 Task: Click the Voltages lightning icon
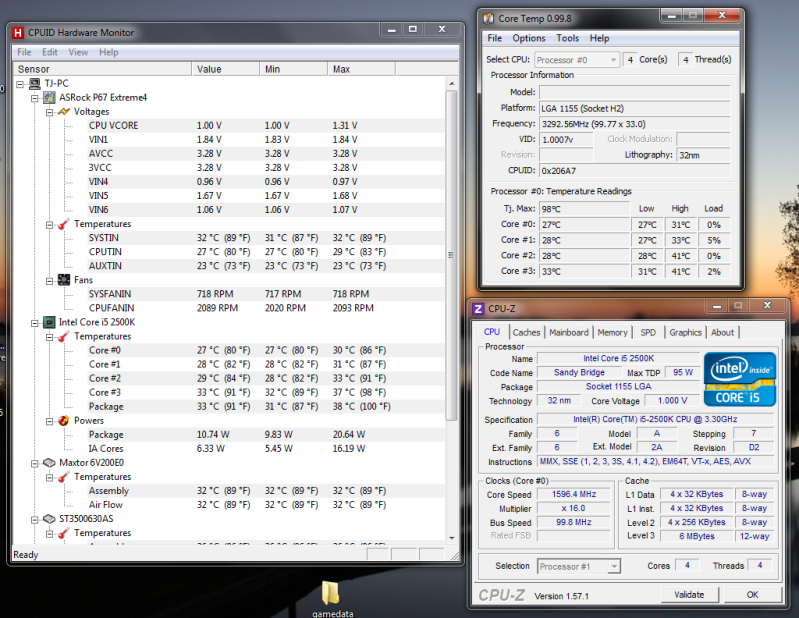[x=64, y=112]
